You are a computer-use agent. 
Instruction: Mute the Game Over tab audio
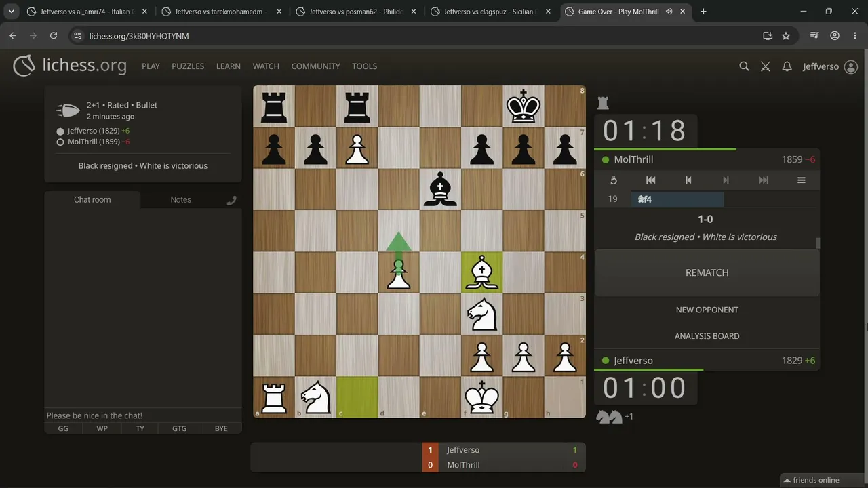point(669,12)
